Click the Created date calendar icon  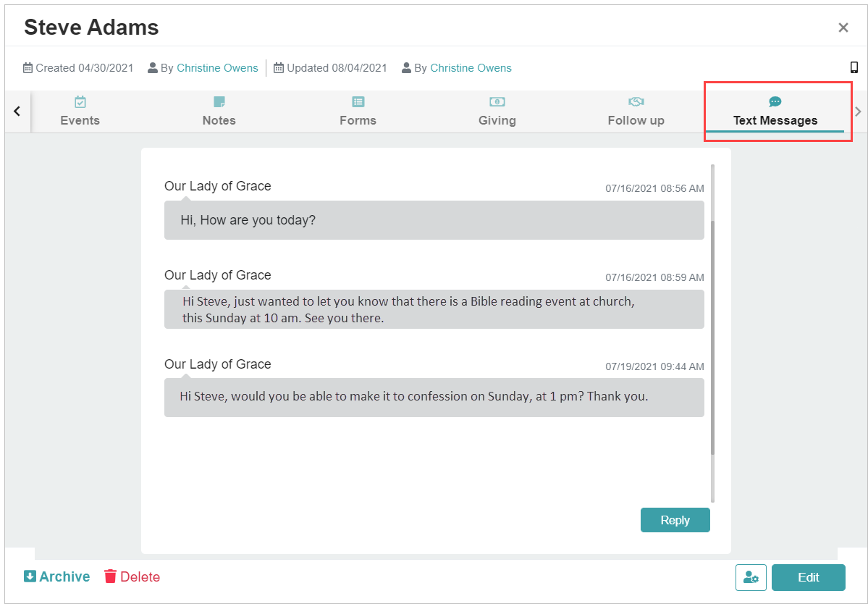28,68
